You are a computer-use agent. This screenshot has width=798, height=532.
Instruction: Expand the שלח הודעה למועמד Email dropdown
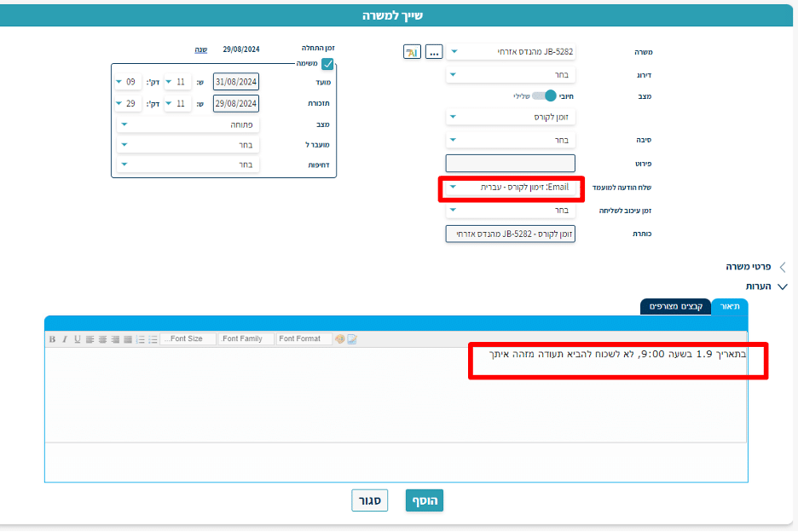[511, 188]
